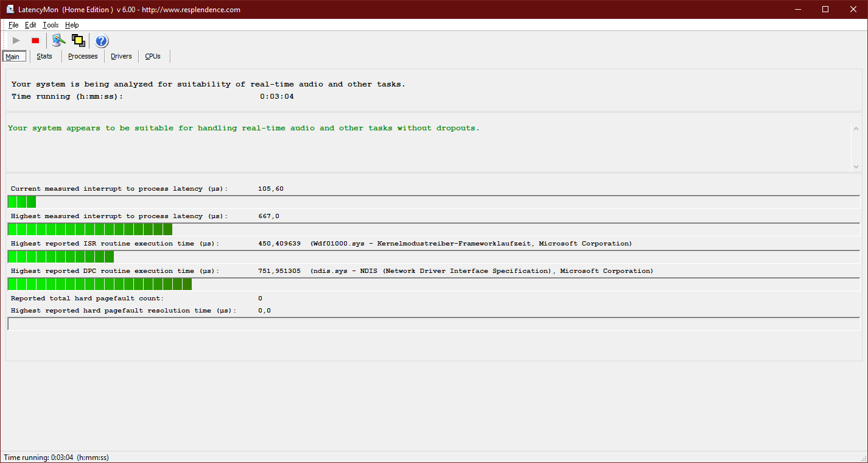Maximize the LatencyMon window
868x463 pixels.
825,9
